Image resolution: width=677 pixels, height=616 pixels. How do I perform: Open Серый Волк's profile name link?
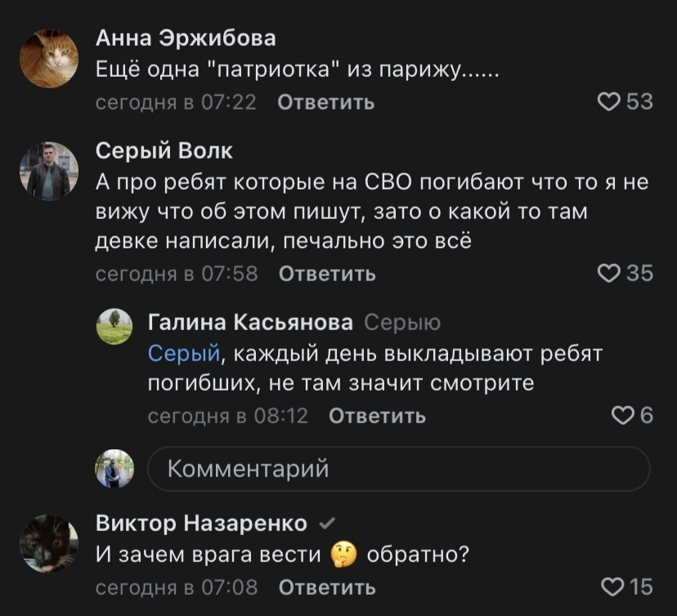(x=164, y=150)
